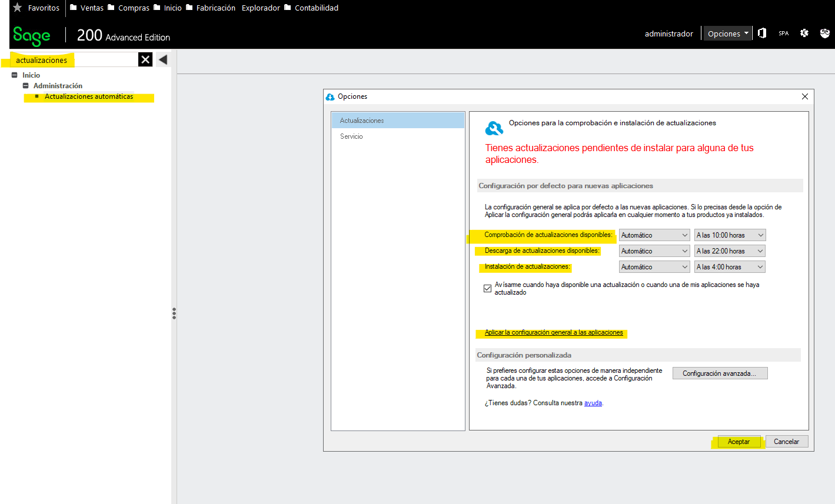This screenshot has height=504, width=835.
Task: Open the Comprobación mode dropdown set to Automático
Action: (654, 235)
